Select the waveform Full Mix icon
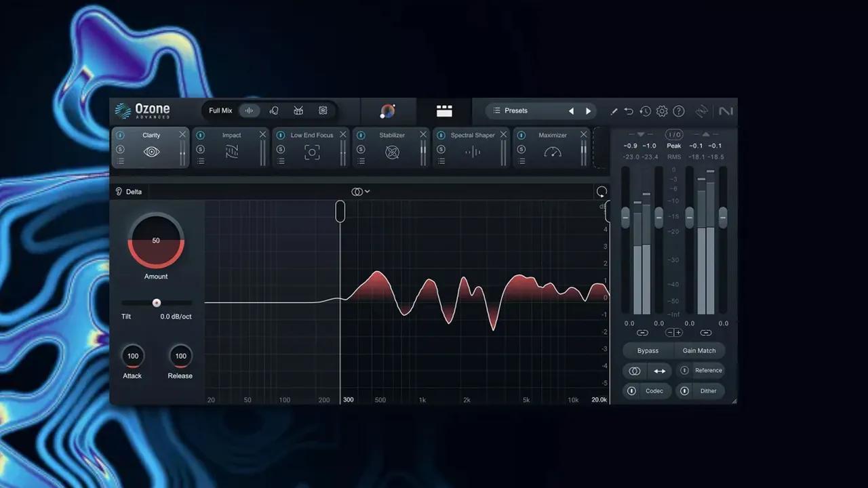868x488 pixels. coord(250,110)
